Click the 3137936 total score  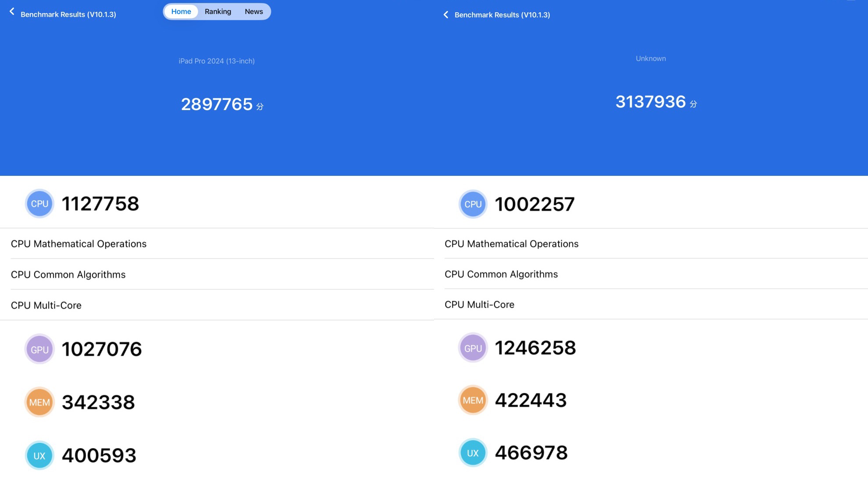(651, 102)
